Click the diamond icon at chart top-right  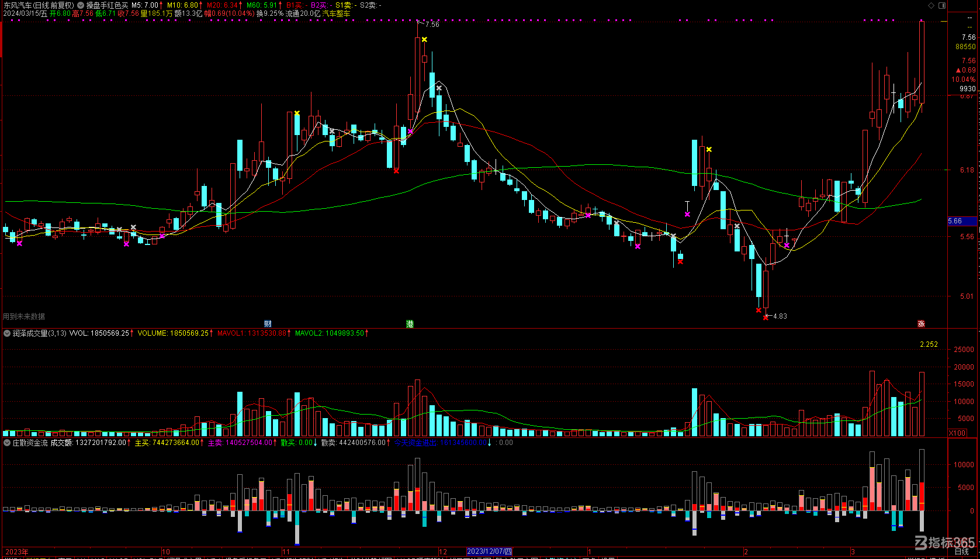tap(931, 5)
